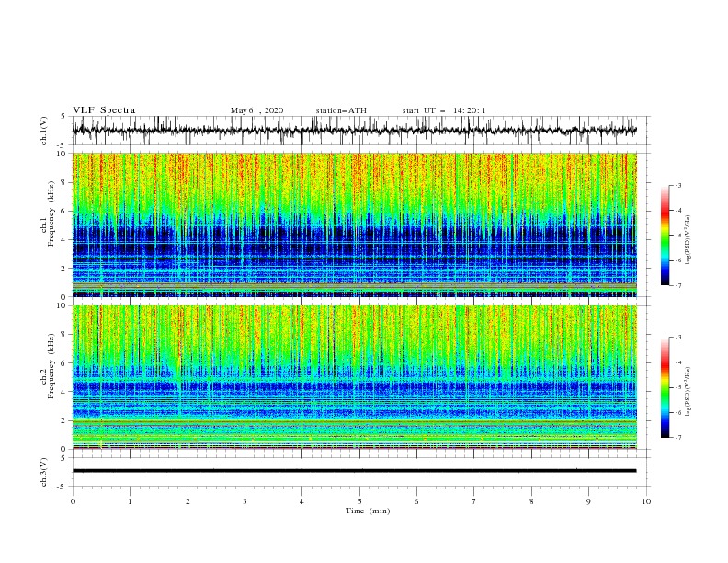The height and width of the screenshot is (563, 728).
Task: Click the "-7" label on ch.2 color bar
Action: tap(678, 438)
